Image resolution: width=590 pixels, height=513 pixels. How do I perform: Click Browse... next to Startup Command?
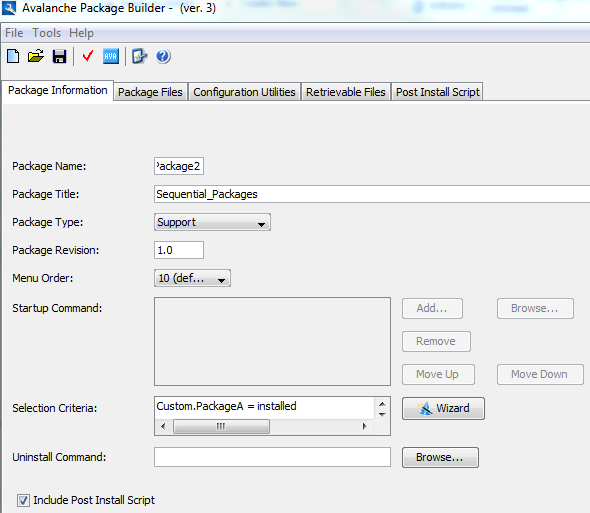[x=535, y=309]
